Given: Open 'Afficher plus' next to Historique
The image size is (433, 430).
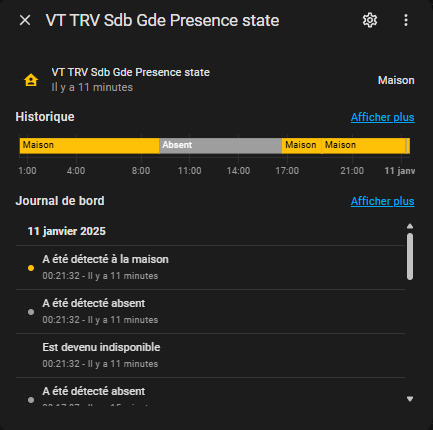Looking at the screenshot, I should (x=382, y=117).
